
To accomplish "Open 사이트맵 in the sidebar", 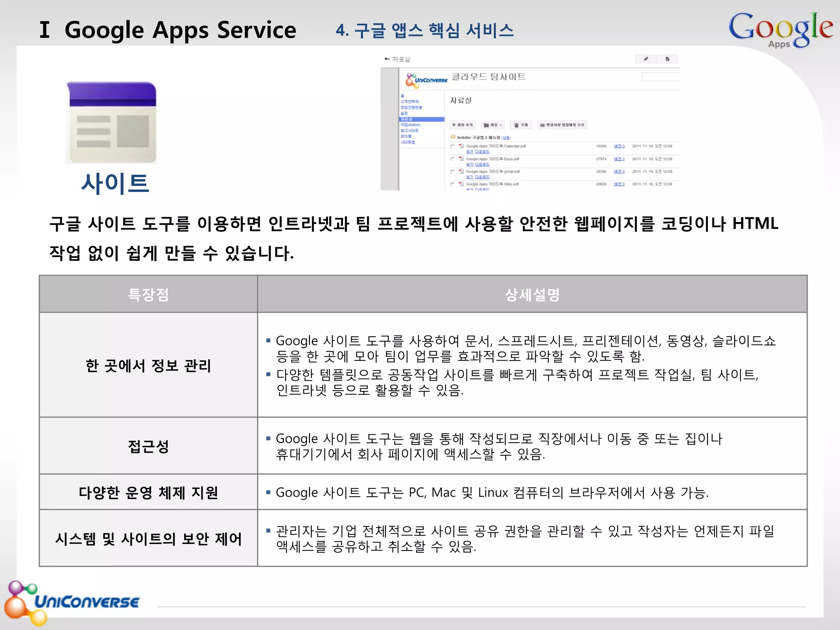I will (408, 142).
